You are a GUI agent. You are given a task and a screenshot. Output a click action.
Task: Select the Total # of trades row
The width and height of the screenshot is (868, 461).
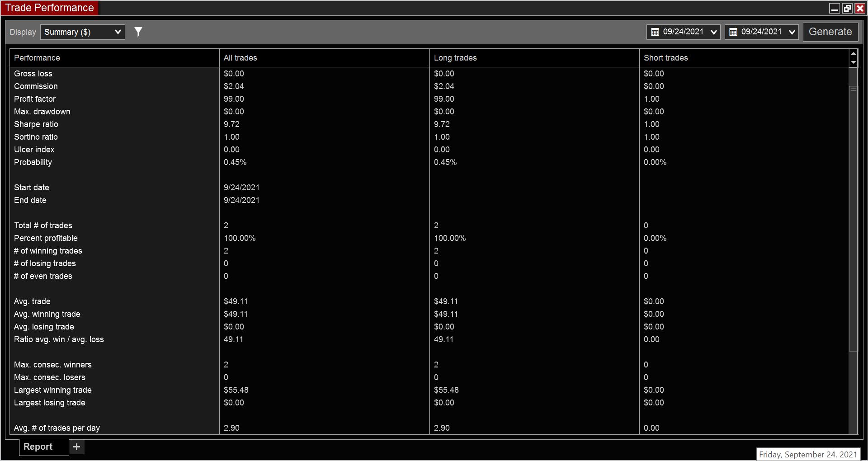[429, 226]
